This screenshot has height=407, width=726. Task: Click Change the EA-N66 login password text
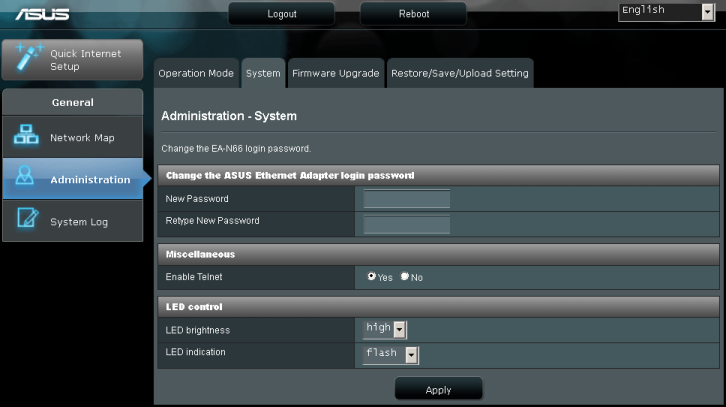[236, 149]
